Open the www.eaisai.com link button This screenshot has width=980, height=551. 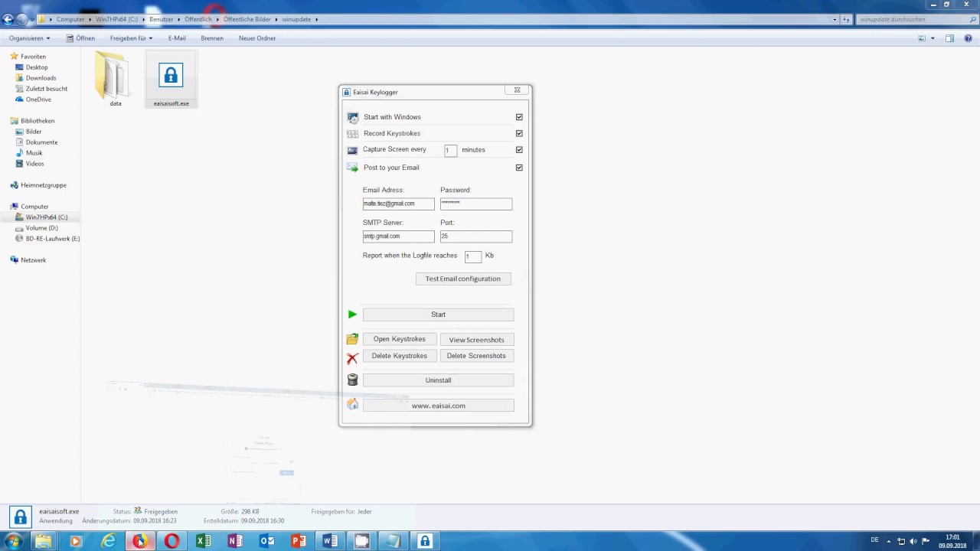coord(438,406)
